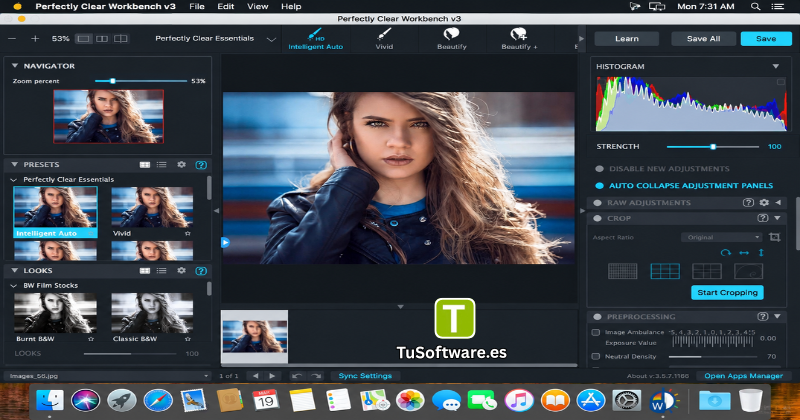
Task: Show Looks panel as list view
Action: point(162,271)
